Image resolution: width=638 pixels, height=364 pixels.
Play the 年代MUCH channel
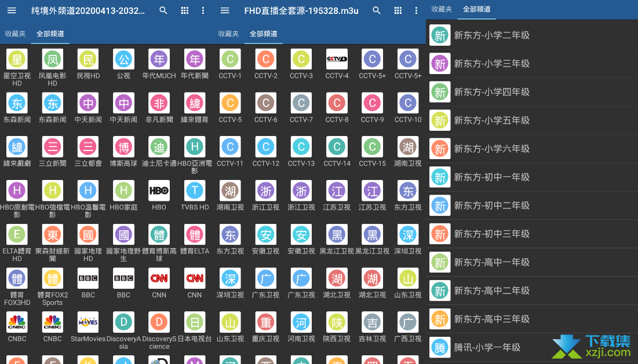[159, 64]
